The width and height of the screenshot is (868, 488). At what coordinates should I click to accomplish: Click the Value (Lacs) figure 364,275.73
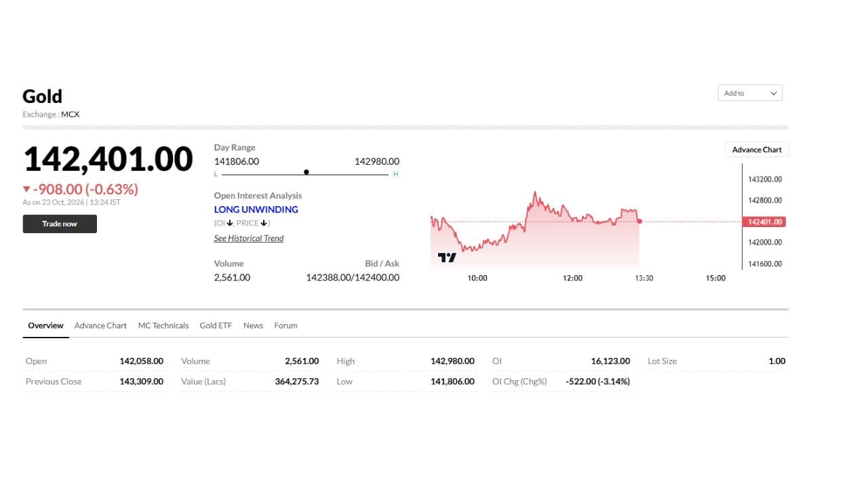click(x=297, y=382)
